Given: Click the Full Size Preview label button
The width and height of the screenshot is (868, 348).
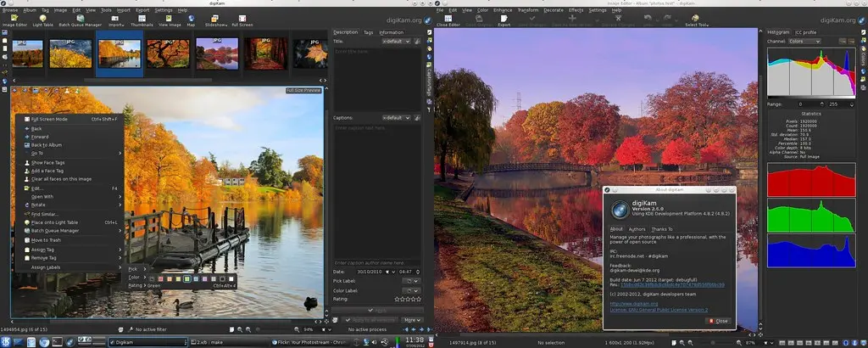Looking at the screenshot, I should point(303,90).
